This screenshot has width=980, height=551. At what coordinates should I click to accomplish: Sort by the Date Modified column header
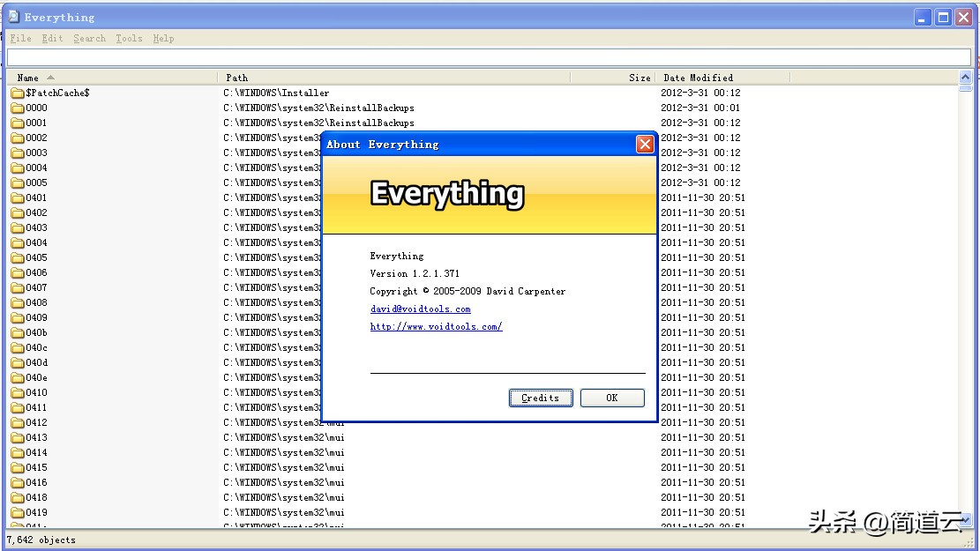point(722,78)
